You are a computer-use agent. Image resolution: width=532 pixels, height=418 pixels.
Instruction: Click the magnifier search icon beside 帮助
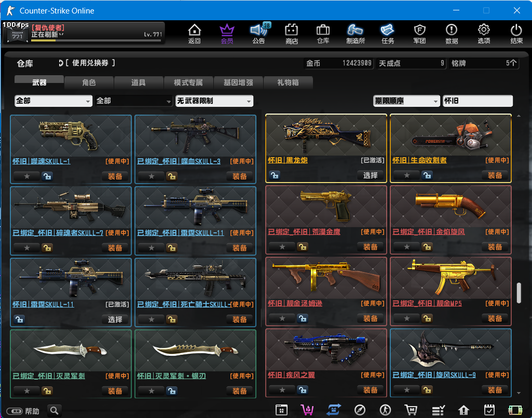[54, 411]
